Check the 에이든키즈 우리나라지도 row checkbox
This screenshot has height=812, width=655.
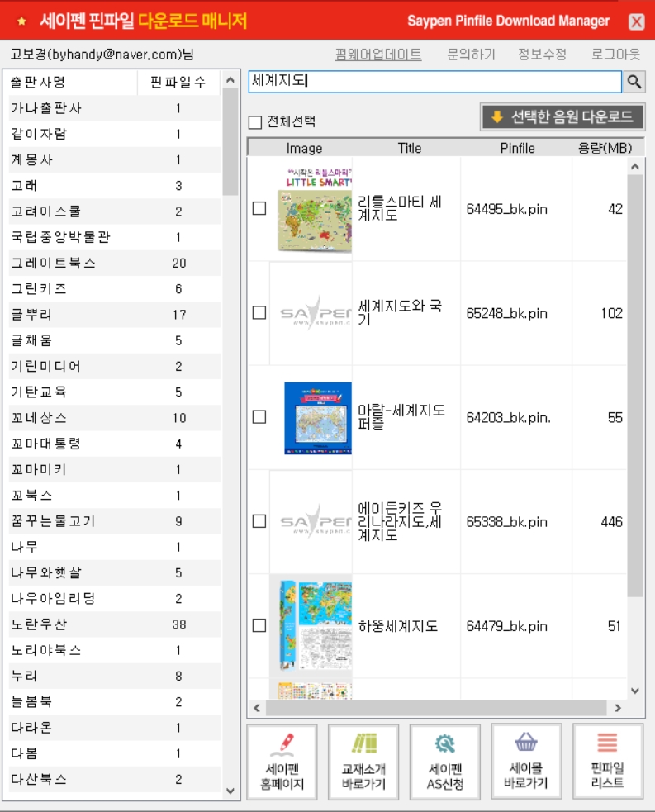pyautogui.click(x=259, y=521)
